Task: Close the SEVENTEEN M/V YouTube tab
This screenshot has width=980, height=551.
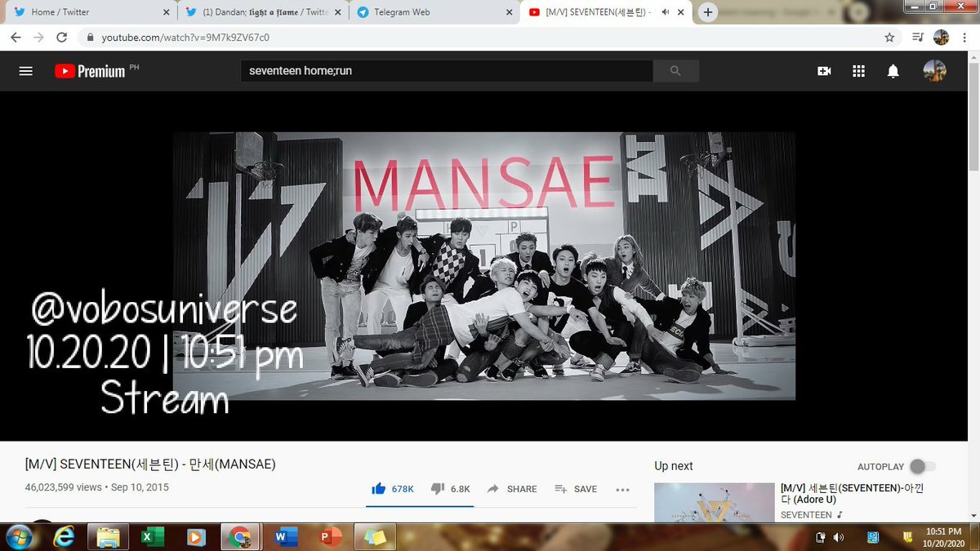Action: tap(683, 12)
